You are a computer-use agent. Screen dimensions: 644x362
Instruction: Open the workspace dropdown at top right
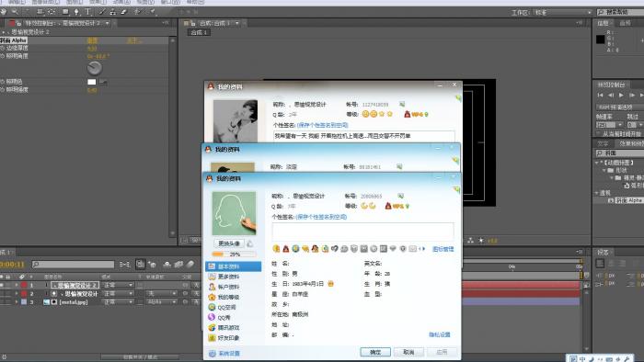[563, 13]
